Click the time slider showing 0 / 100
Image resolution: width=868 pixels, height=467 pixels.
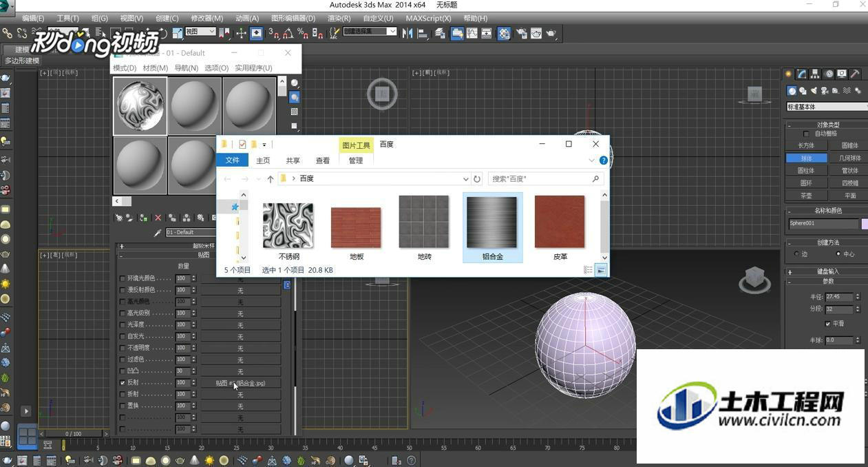point(73,434)
